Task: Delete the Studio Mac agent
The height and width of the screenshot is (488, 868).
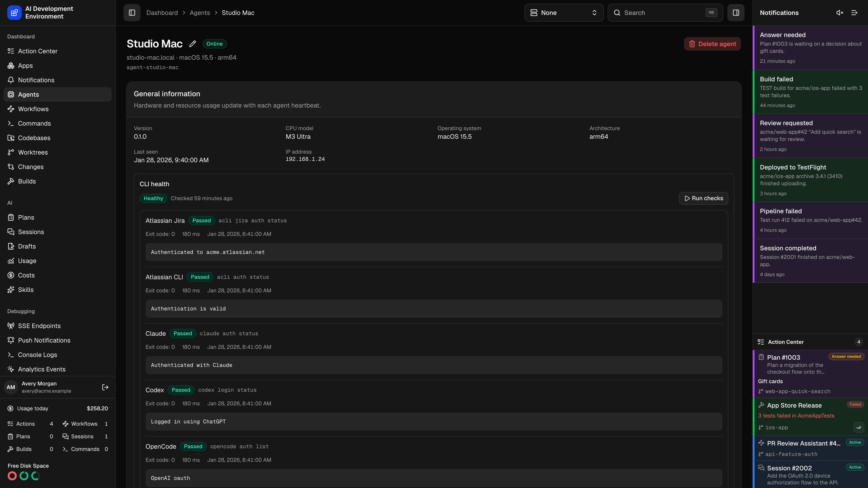Action: click(x=712, y=44)
